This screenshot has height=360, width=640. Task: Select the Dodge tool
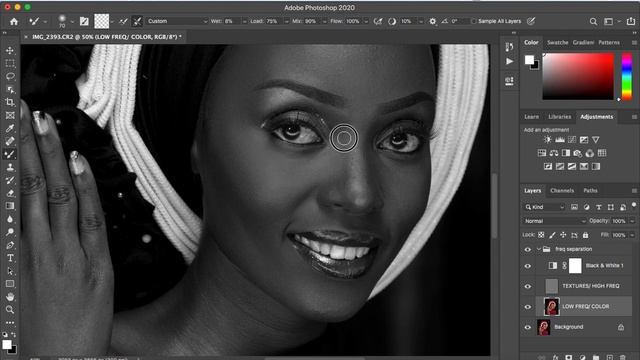tap(10, 232)
